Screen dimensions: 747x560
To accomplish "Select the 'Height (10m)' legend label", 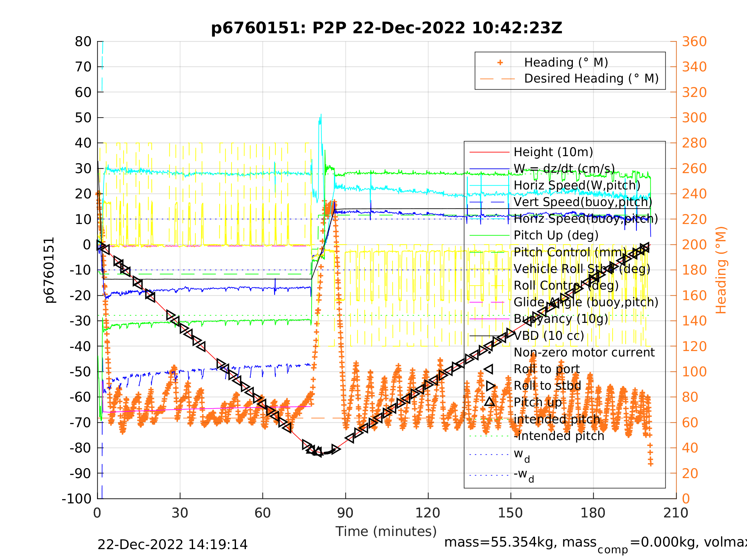I will [553, 152].
